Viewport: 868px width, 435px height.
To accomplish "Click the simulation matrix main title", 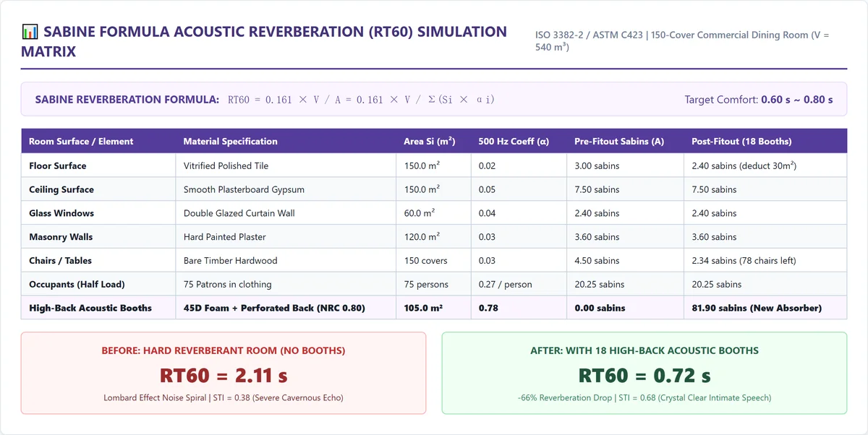I will click(x=264, y=42).
